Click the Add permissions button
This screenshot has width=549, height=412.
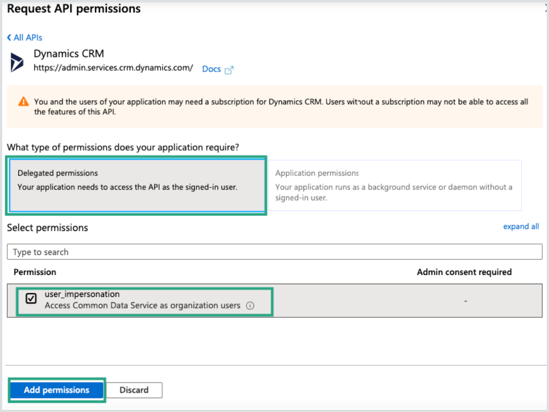(x=56, y=390)
